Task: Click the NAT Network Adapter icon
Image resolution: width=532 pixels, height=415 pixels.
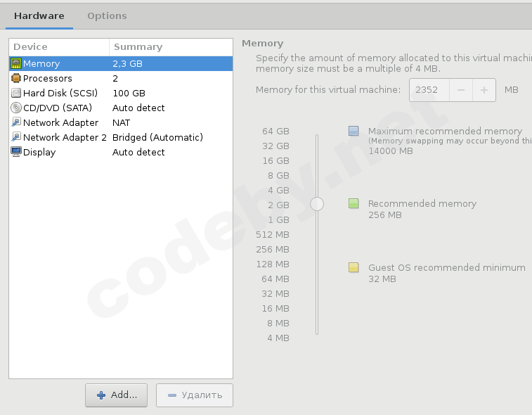Action: click(x=16, y=122)
